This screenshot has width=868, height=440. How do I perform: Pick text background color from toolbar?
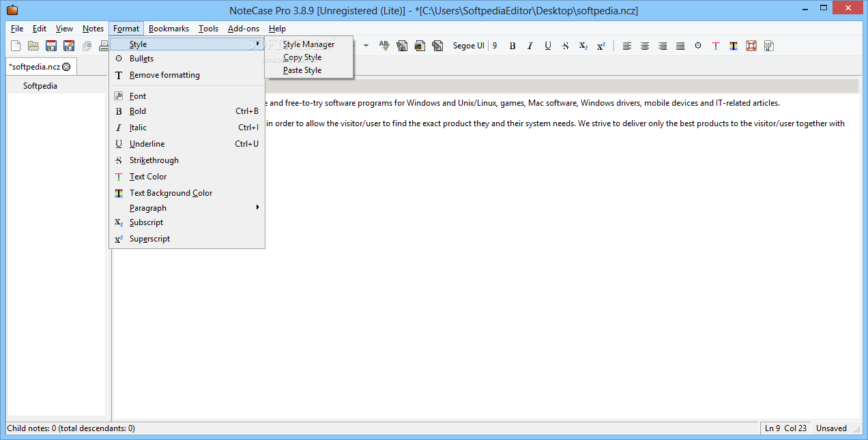click(x=734, y=46)
